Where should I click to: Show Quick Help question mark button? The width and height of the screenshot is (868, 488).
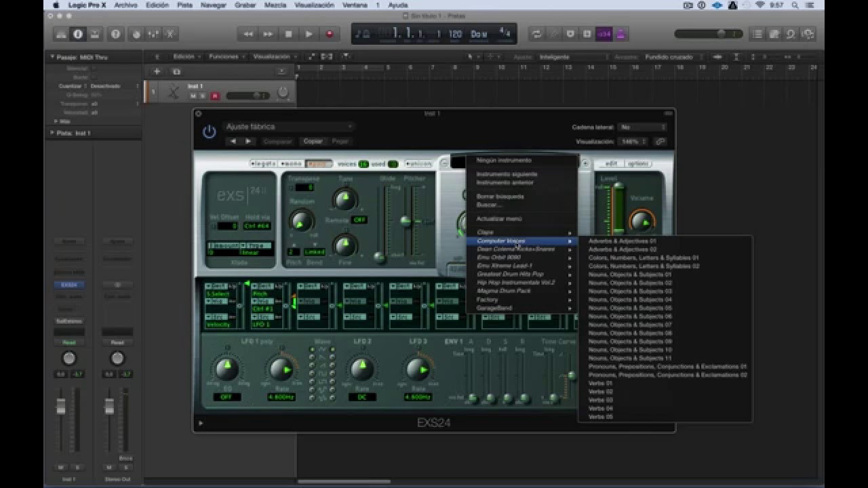click(115, 34)
